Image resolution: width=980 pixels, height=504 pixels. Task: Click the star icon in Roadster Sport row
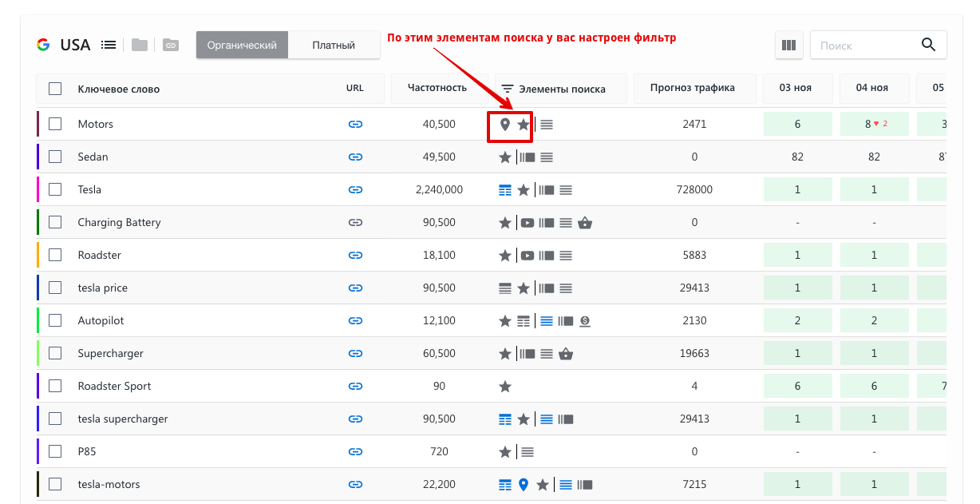[504, 386]
